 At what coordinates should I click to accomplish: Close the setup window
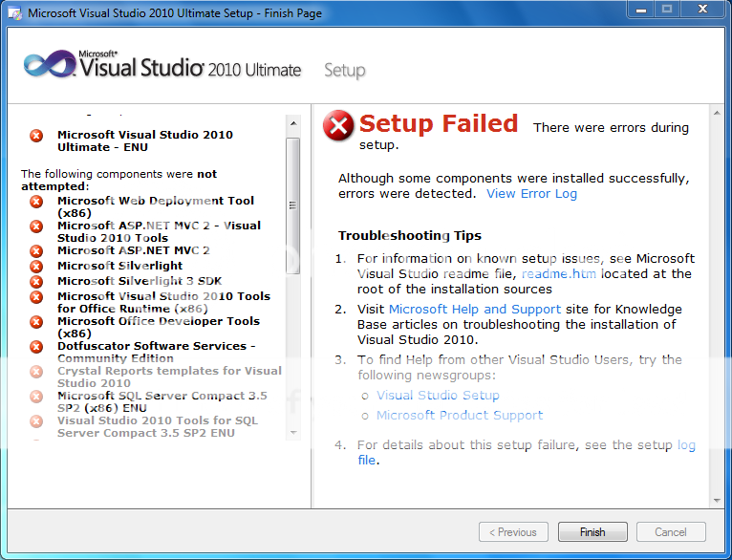[702, 10]
